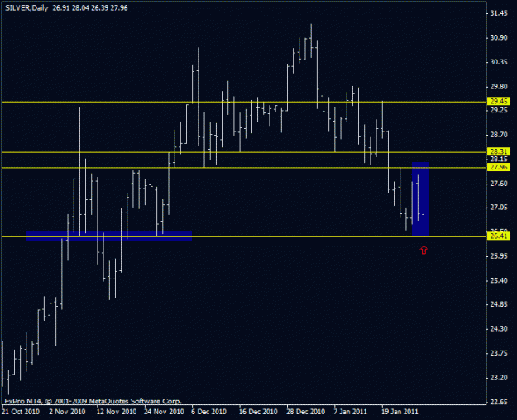Click the 12 Nov 2010 date label
This screenshot has height=420, width=517.
[x=117, y=412]
